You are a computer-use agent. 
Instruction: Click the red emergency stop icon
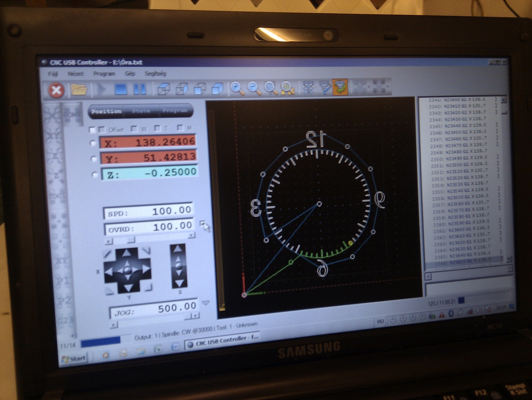pos(57,90)
